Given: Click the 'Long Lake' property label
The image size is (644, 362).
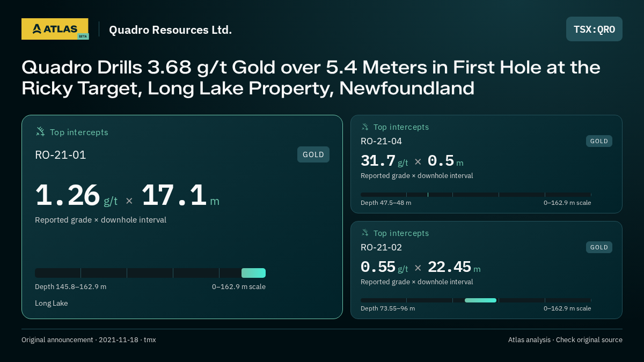Looking at the screenshot, I should click(51, 303).
